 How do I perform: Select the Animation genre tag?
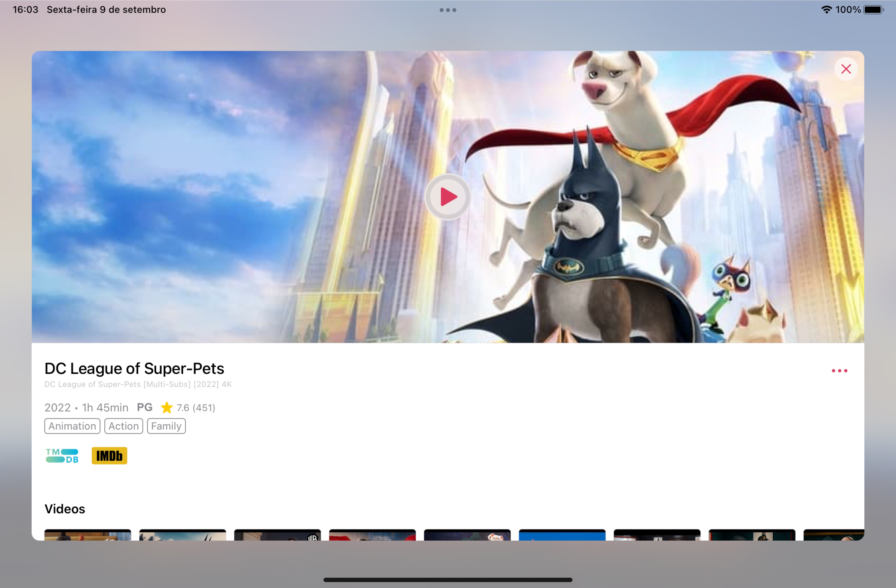pos(72,426)
